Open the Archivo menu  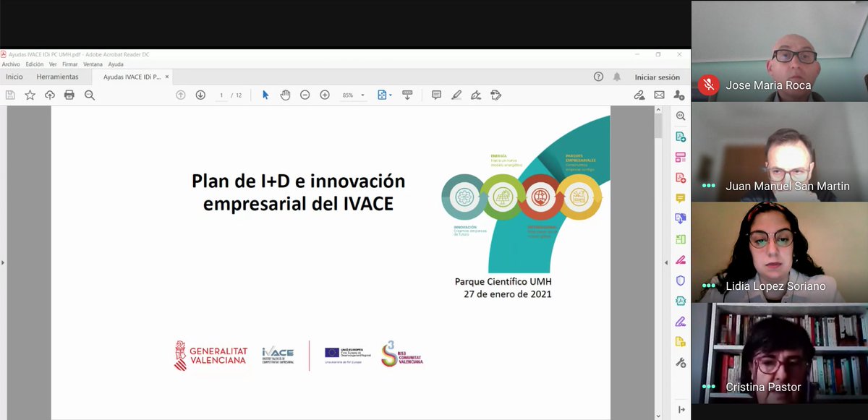click(11, 64)
